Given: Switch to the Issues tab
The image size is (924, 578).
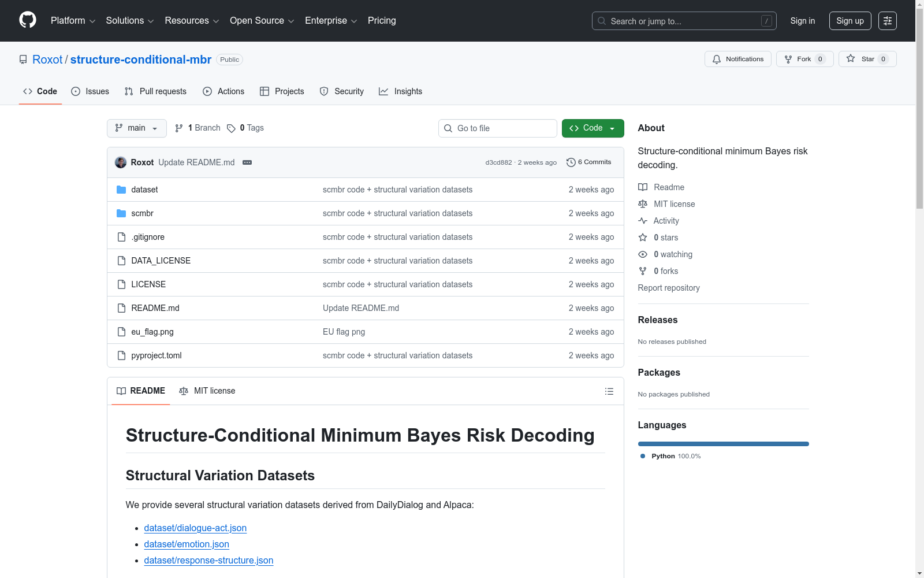Looking at the screenshot, I should (x=90, y=91).
